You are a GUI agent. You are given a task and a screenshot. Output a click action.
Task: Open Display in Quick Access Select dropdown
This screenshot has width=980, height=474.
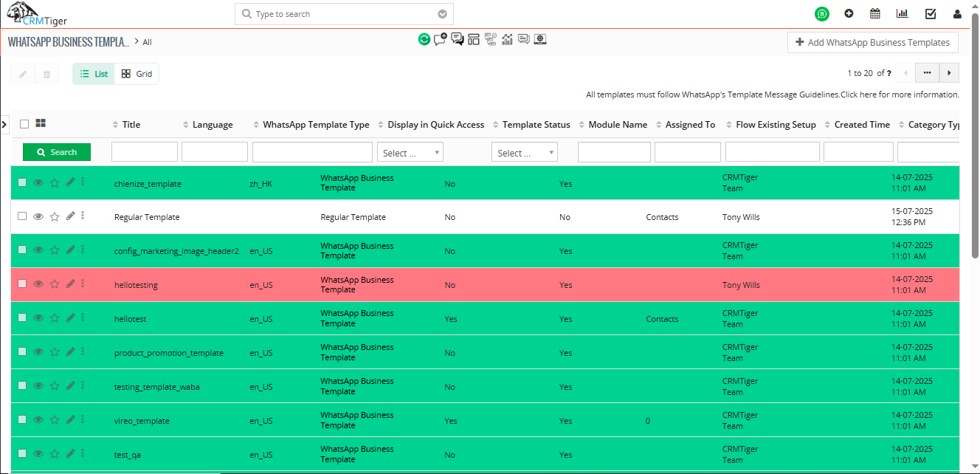(x=410, y=152)
